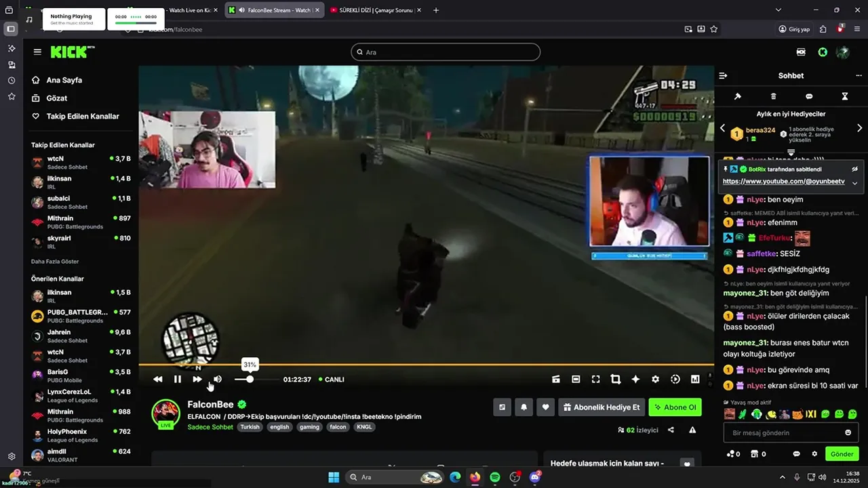Click the crop icon in player controls

point(616,380)
